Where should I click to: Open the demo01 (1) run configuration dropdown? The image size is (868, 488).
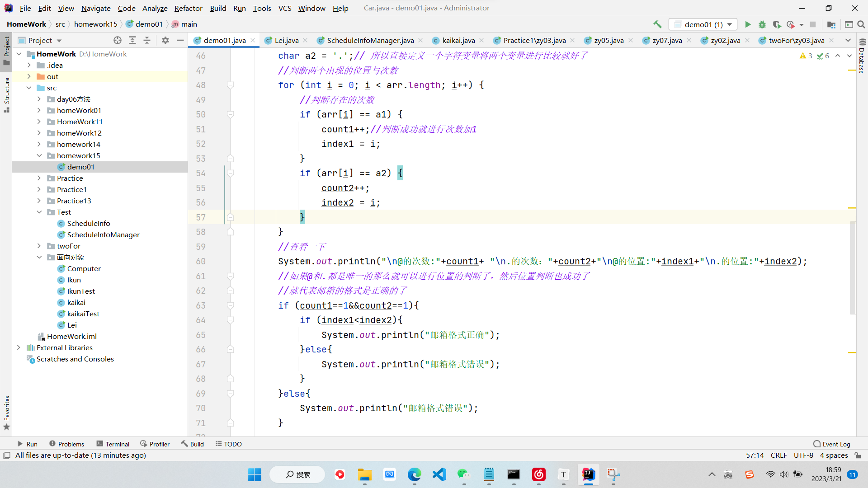(703, 24)
